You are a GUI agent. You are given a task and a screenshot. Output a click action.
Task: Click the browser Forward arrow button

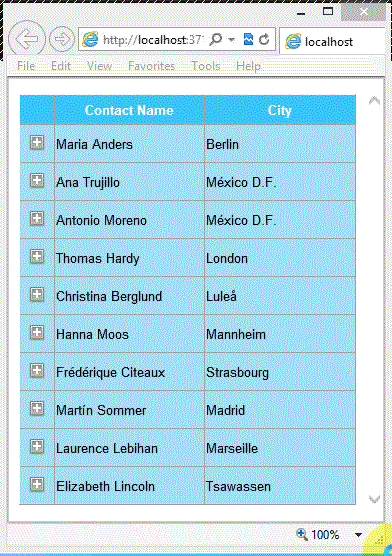[x=62, y=39]
